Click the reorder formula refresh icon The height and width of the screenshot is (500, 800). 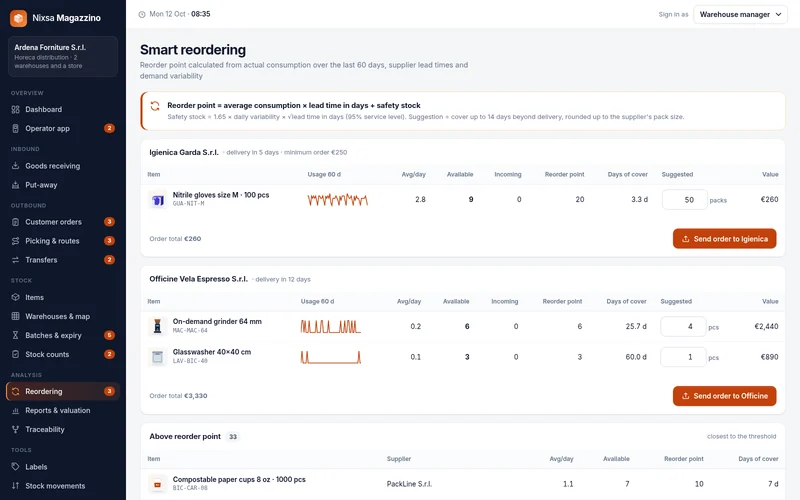click(155, 106)
